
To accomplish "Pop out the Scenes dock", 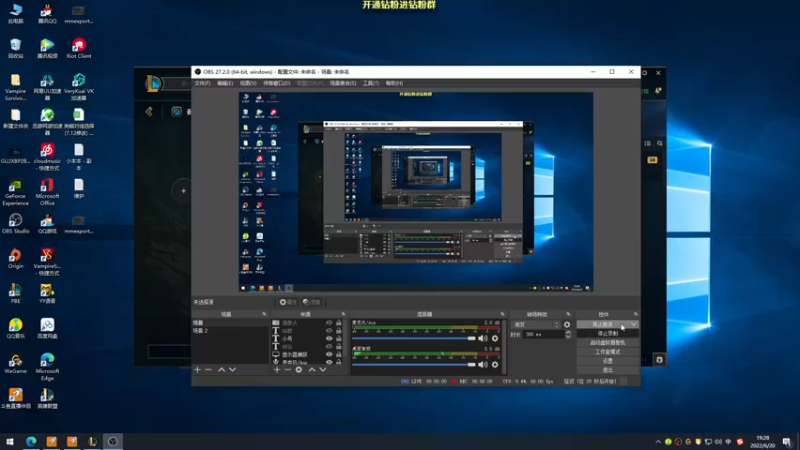I will (264, 314).
